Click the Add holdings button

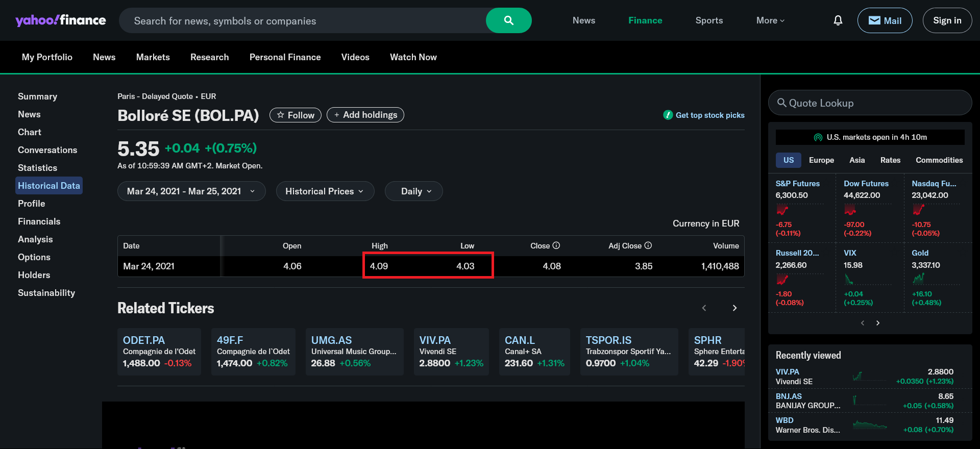[365, 115]
